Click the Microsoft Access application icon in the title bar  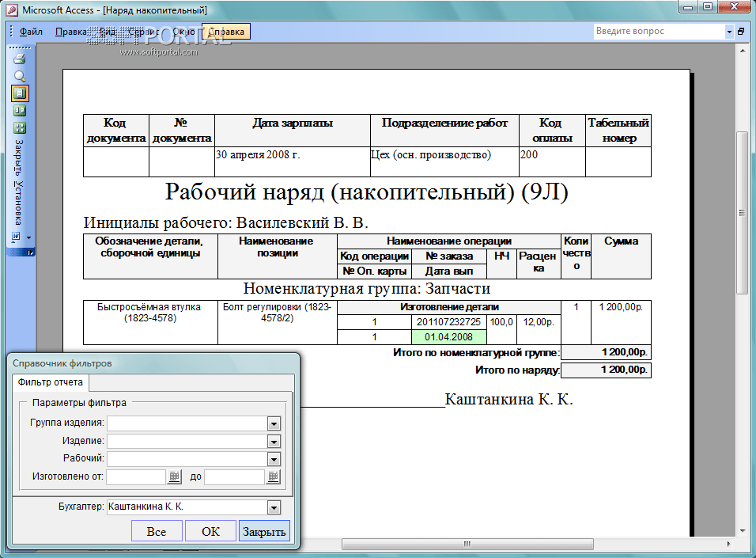coord(11,10)
